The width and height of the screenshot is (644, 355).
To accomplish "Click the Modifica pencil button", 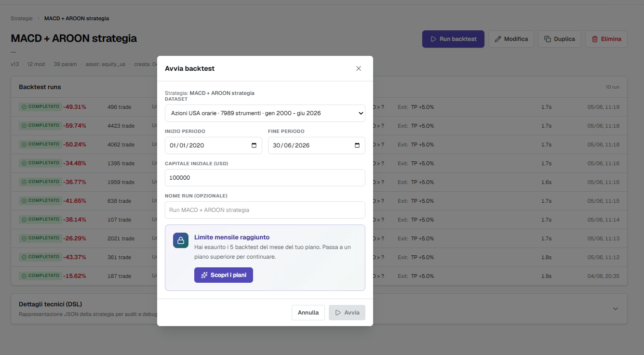I will 511,39.
